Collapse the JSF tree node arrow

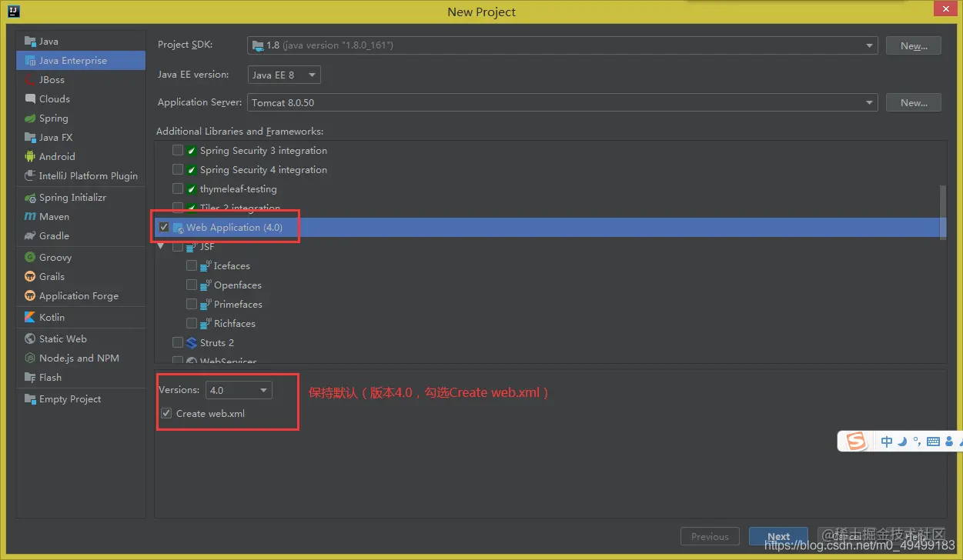pyautogui.click(x=161, y=247)
